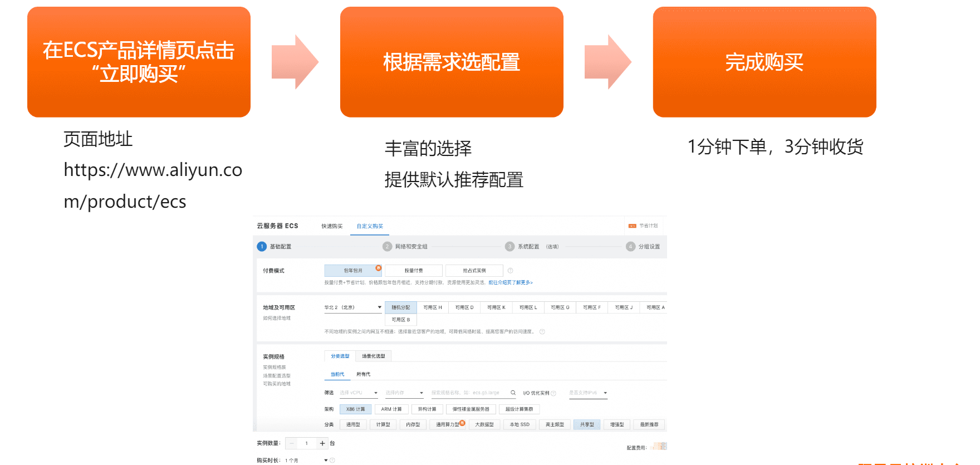Click 如何选择地域 help link
Screen dimensions: 980x465
277,319
